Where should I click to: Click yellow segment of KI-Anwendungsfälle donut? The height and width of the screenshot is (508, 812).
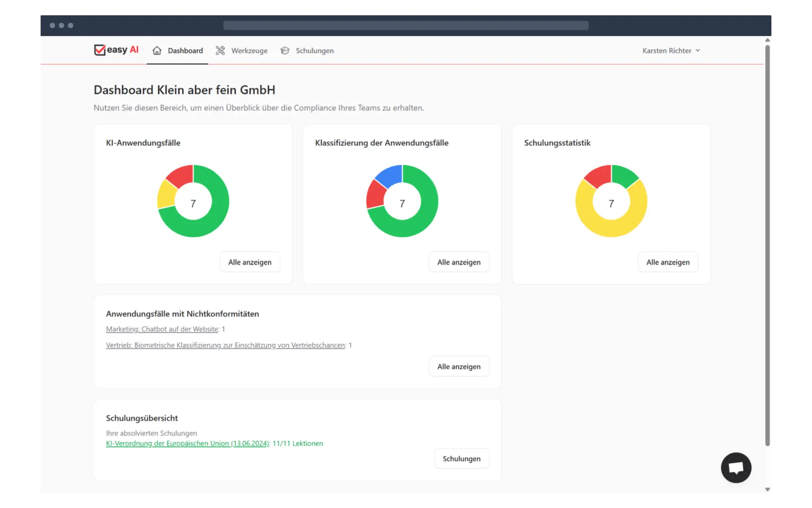pos(166,196)
